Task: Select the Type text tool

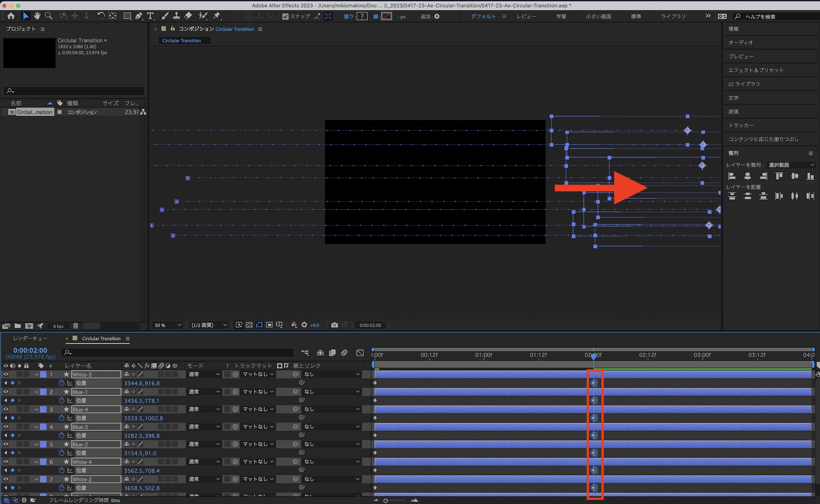Action: pyautogui.click(x=150, y=16)
